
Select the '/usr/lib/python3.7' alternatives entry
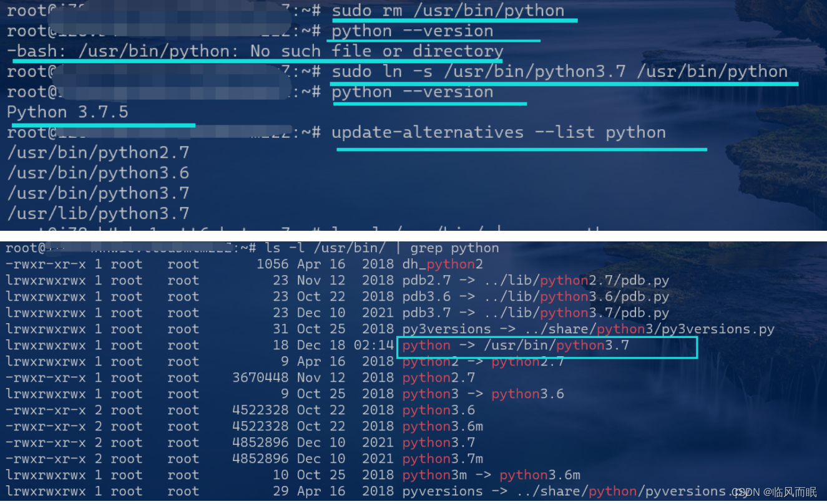point(98,213)
